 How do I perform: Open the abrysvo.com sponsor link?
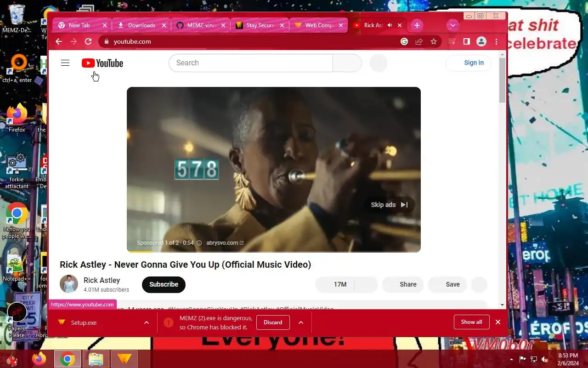(225, 243)
